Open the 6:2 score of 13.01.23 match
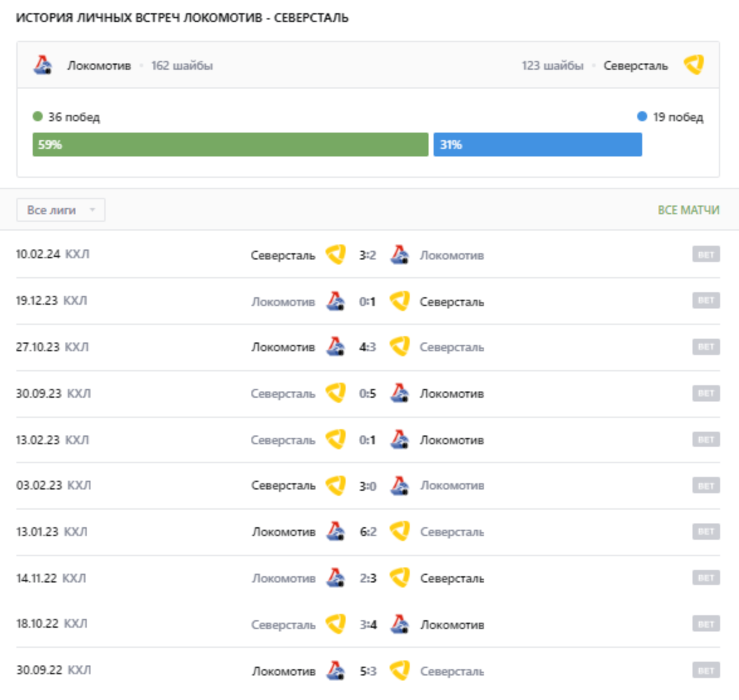Image resolution: width=739 pixels, height=700 pixels. tap(368, 532)
